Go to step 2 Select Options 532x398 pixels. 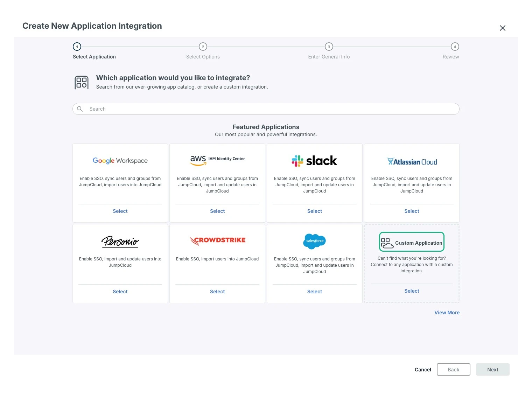203,47
